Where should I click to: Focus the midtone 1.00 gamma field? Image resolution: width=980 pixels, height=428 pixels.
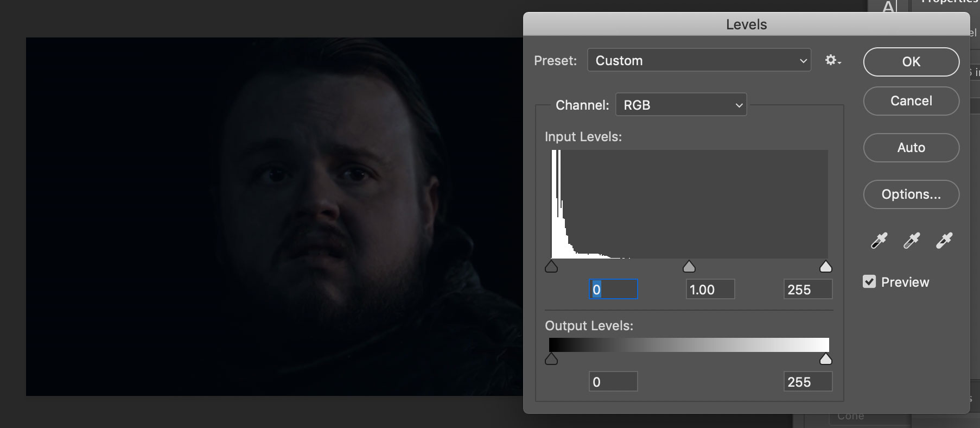(710, 289)
